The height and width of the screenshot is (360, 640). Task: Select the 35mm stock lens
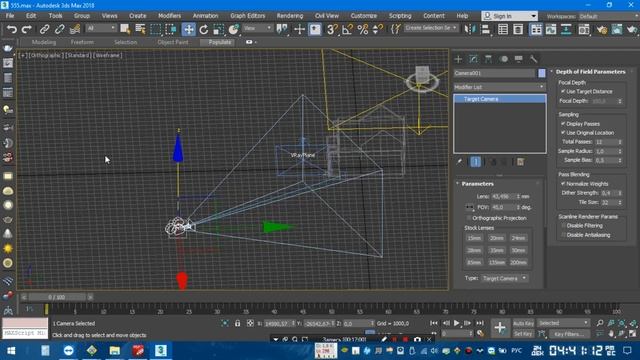[496, 250]
